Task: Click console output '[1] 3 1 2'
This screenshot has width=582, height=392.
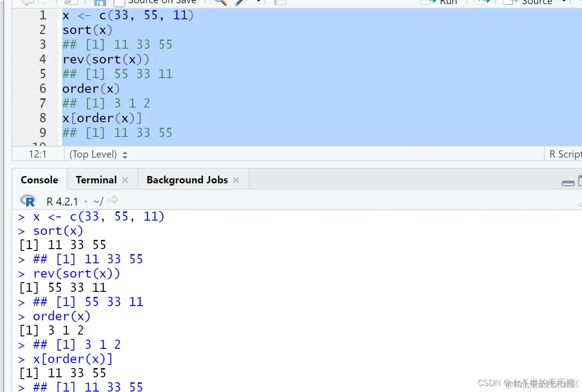Action: tap(51, 330)
